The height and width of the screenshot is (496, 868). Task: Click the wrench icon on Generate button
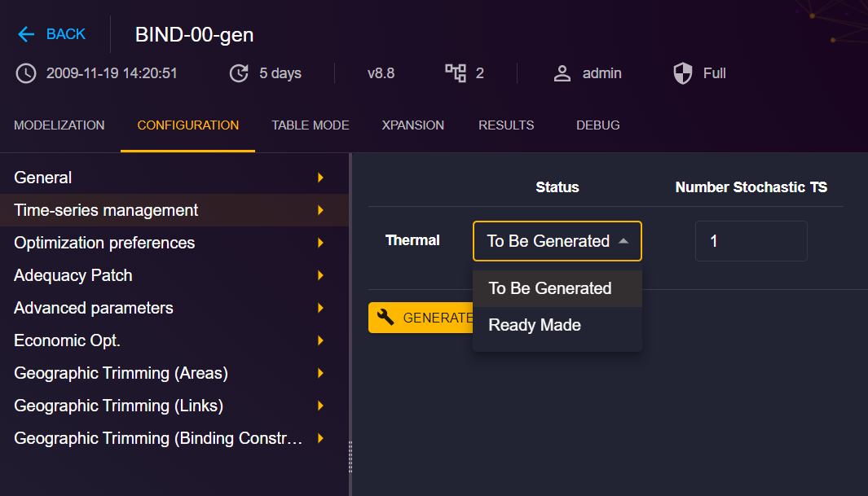(x=386, y=318)
